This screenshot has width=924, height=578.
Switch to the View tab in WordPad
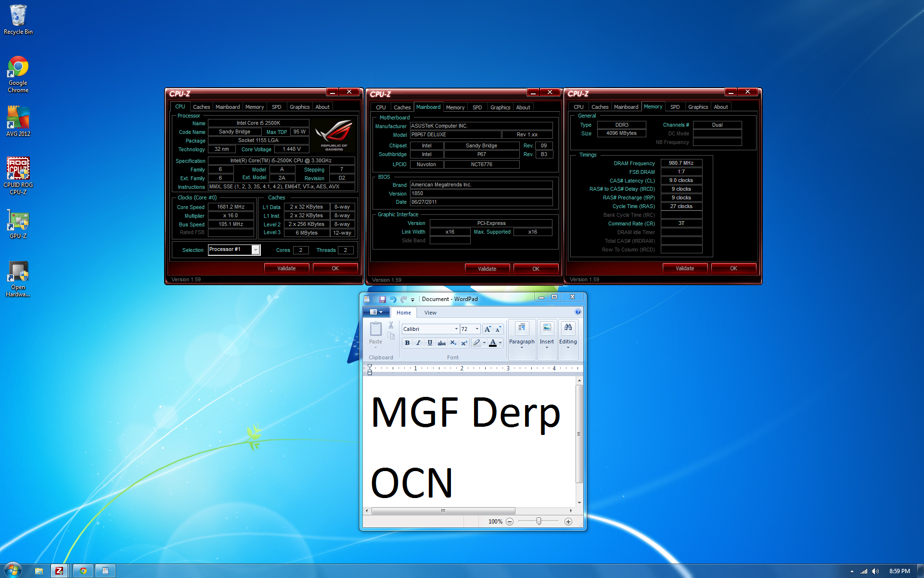pyautogui.click(x=430, y=313)
